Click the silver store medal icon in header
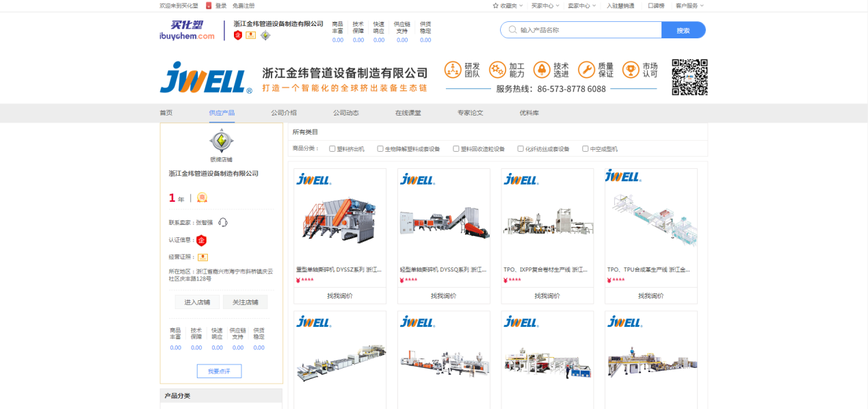 click(x=265, y=35)
